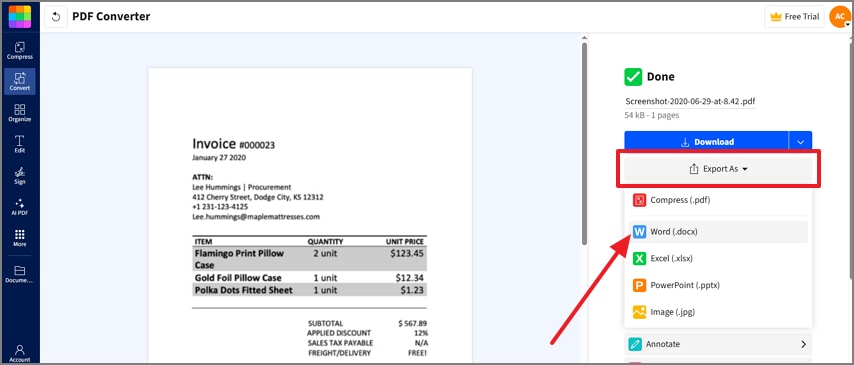The height and width of the screenshot is (365, 854).
Task: Open the Sign tool in the sidebar
Action: click(x=20, y=175)
